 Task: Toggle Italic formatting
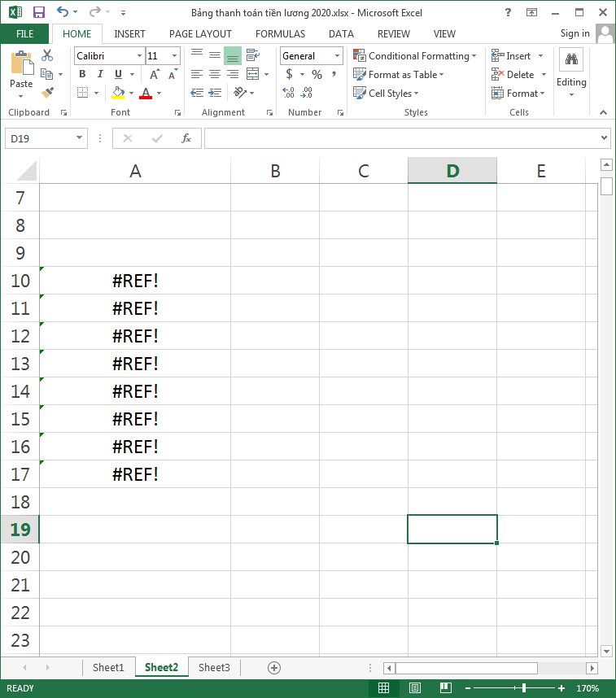tap(100, 74)
